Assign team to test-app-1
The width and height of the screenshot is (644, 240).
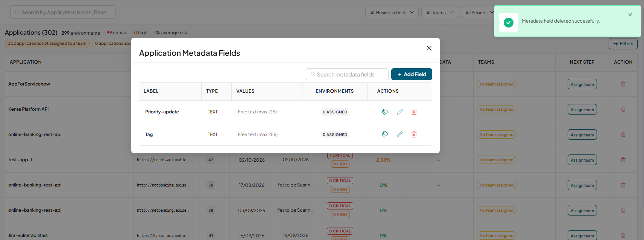pos(582,160)
